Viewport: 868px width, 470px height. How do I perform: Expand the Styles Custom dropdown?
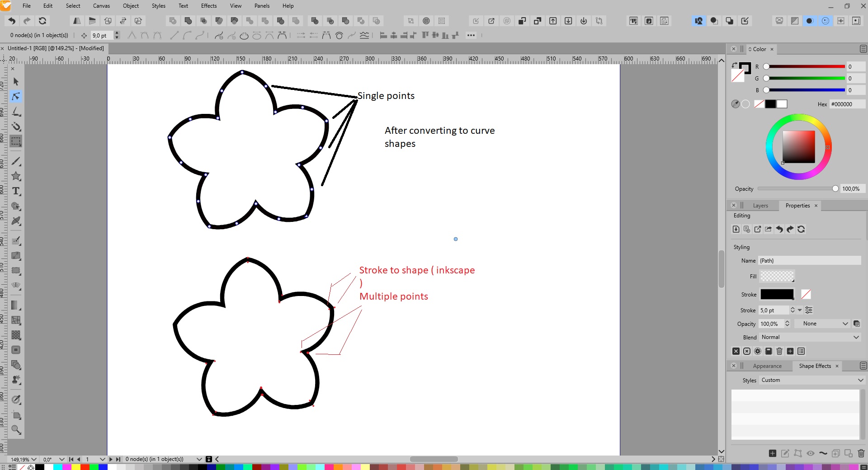click(812, 380)
